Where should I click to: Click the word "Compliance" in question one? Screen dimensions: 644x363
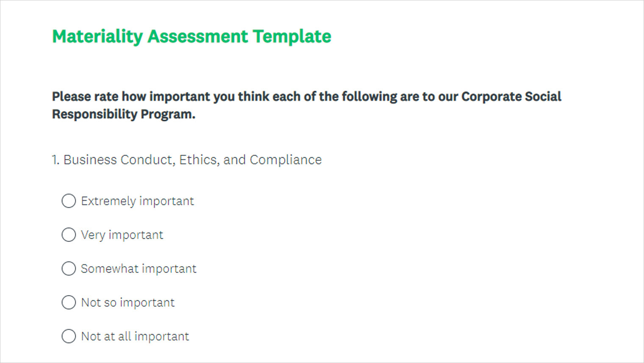286,160
